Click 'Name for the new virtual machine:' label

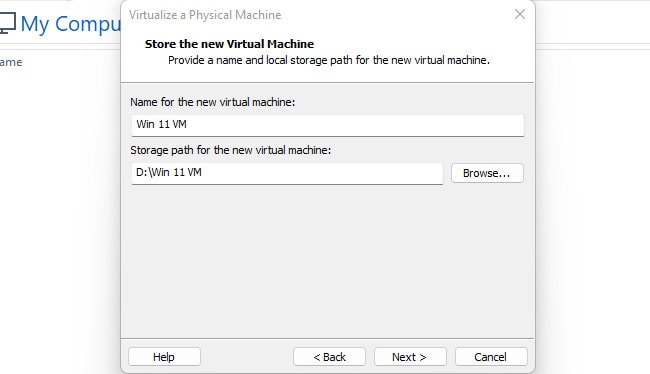[x=212, y=102]
